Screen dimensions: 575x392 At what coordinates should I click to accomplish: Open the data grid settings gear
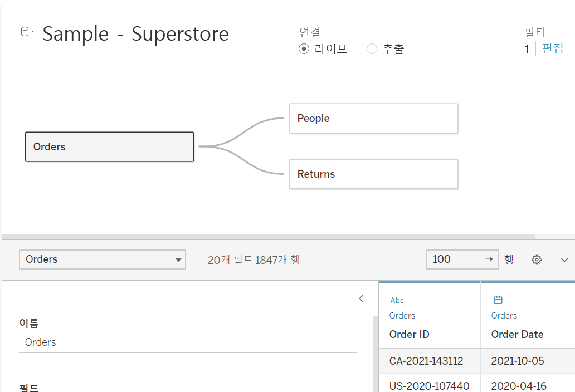pos(537,259)
